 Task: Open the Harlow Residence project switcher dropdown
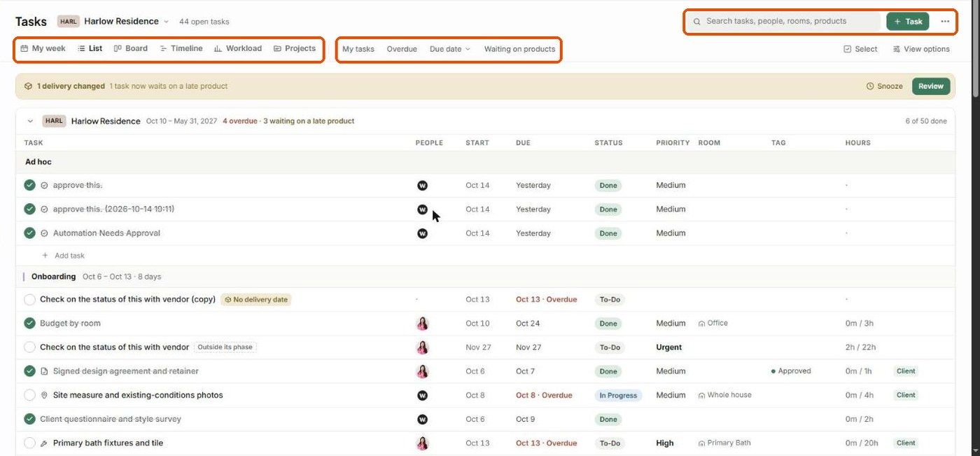tap(114, 21)
